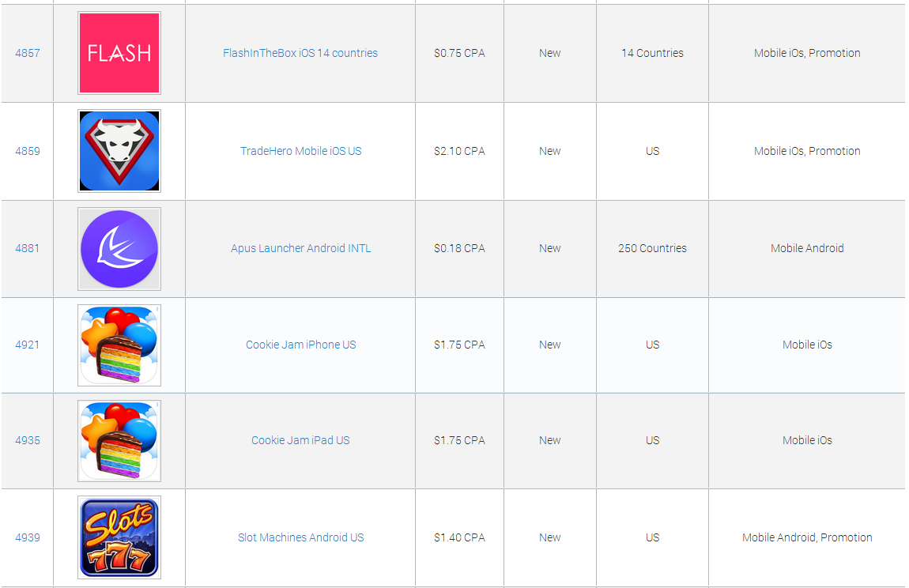Click the TradeHero bull logo icon
Image resolution: width=909 pixels, height=588 pixels.
coord(119,151)
